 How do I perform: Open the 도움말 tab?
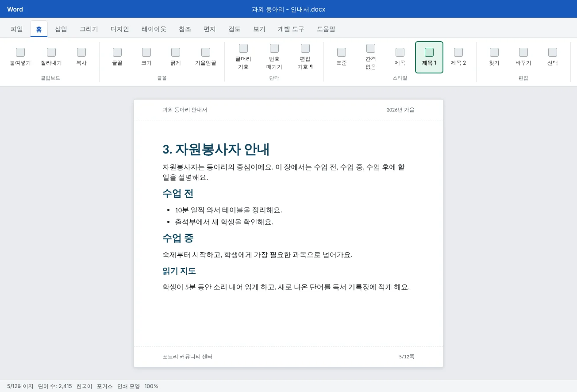pyautogui.click(x=326, y=29)
